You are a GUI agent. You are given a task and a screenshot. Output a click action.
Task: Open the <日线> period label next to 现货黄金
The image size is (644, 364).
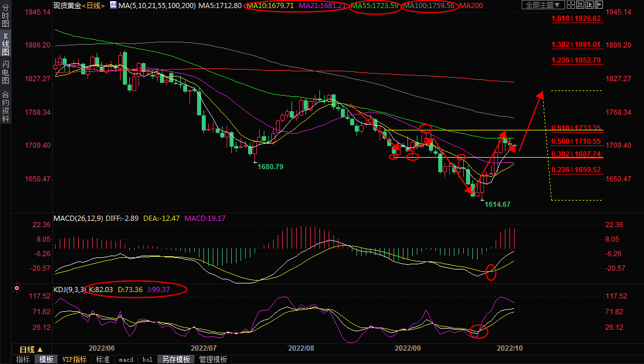tap(93, 5)
